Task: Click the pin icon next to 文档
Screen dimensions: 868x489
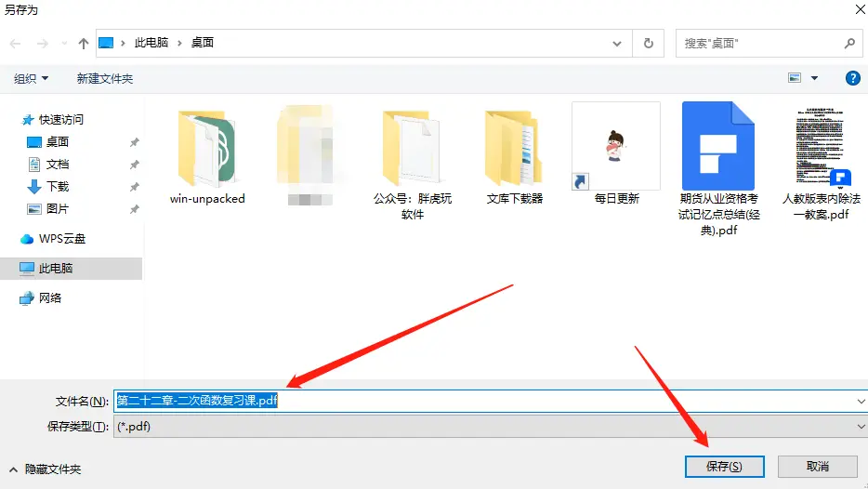Action: [x=134, y=165]
